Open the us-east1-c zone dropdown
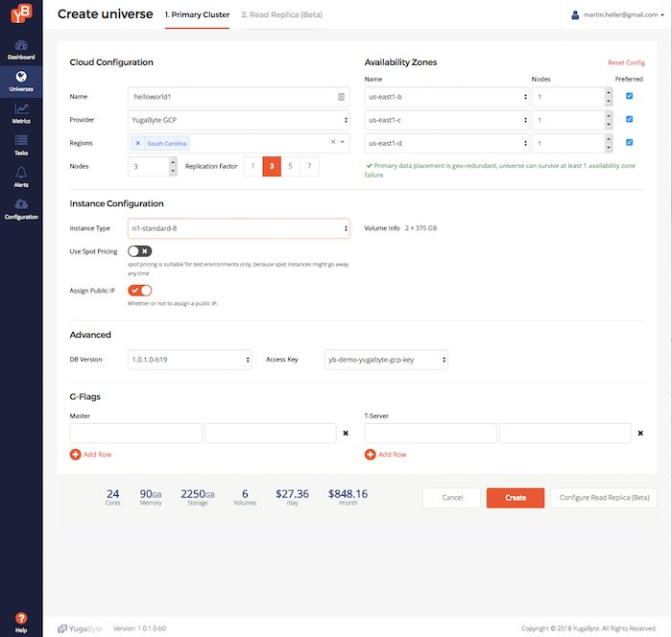 click(x=447, y=120)
